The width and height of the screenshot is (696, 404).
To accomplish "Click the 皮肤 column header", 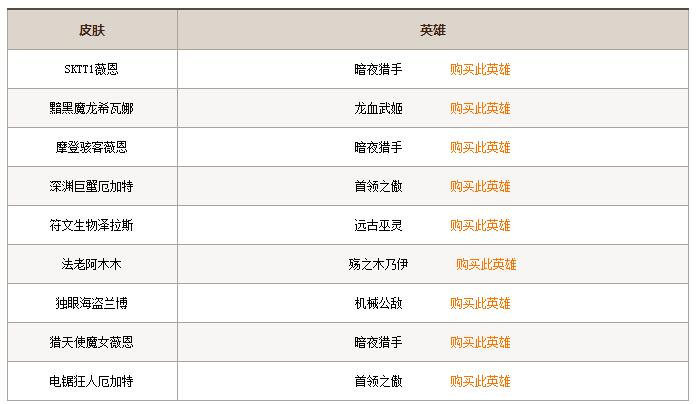I will [x=92, y=30].
